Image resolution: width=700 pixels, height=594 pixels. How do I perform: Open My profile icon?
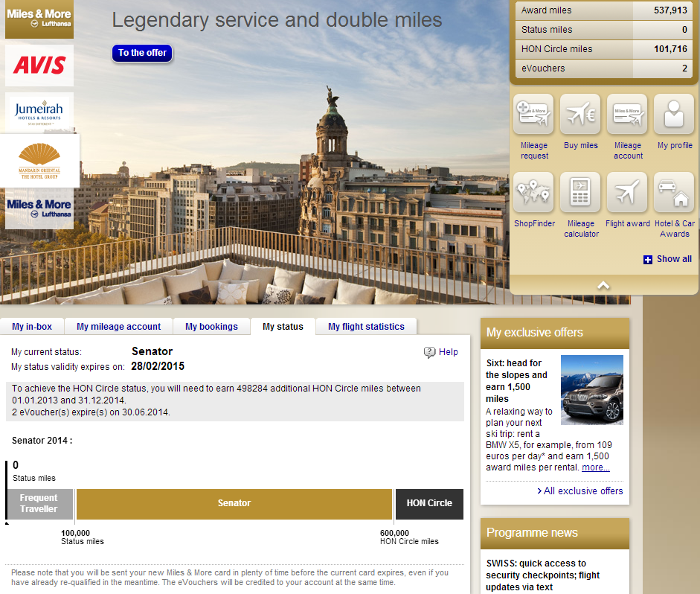coord(674,115)
